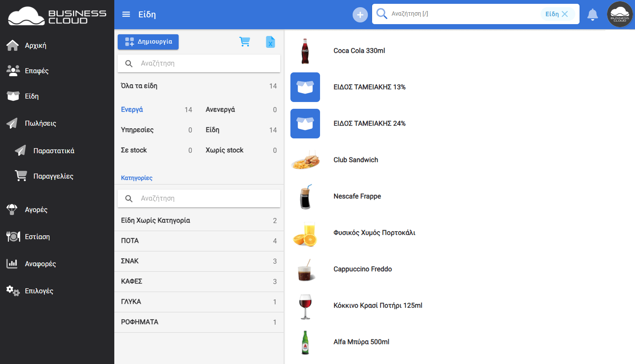Select the Σε stock filter

[x=157, y=150]
